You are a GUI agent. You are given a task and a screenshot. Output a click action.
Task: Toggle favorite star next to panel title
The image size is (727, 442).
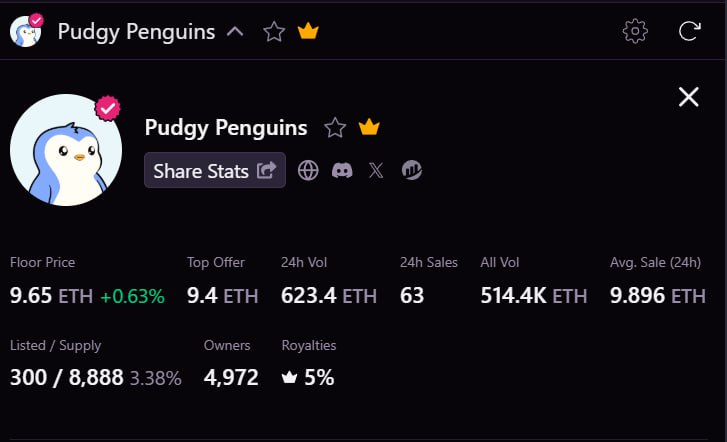(x=335, y=128)
